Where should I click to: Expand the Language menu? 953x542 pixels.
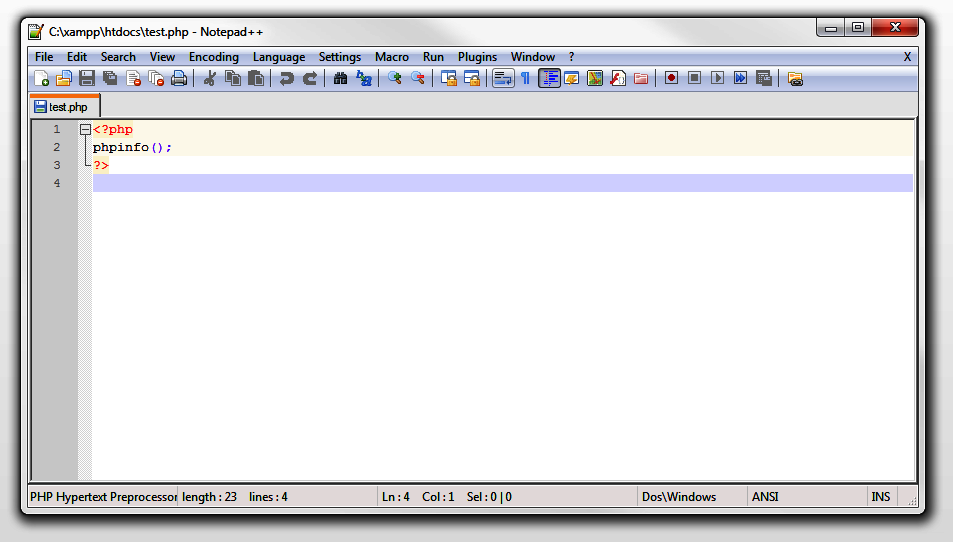(278, 57)
